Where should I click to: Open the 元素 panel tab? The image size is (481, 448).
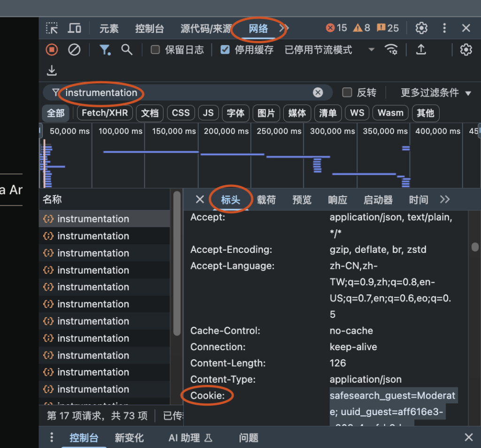[x=109, y=28]
